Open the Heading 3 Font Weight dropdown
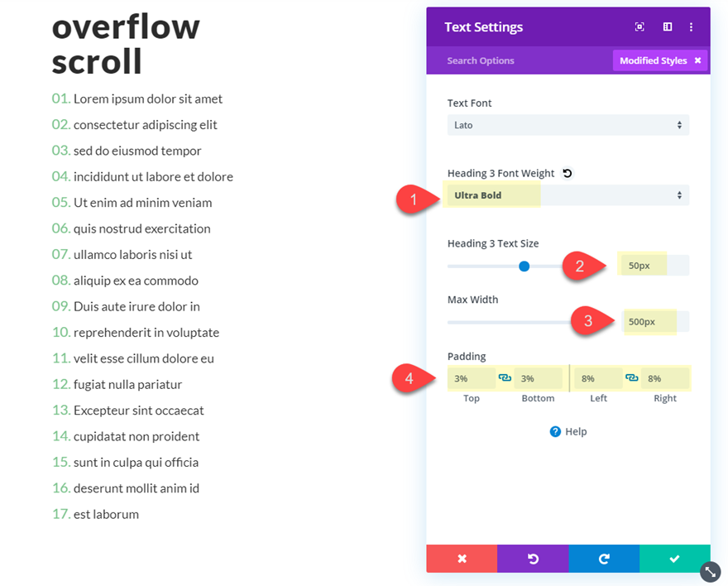This screenshot has height=586, width=728. (568, 195)
